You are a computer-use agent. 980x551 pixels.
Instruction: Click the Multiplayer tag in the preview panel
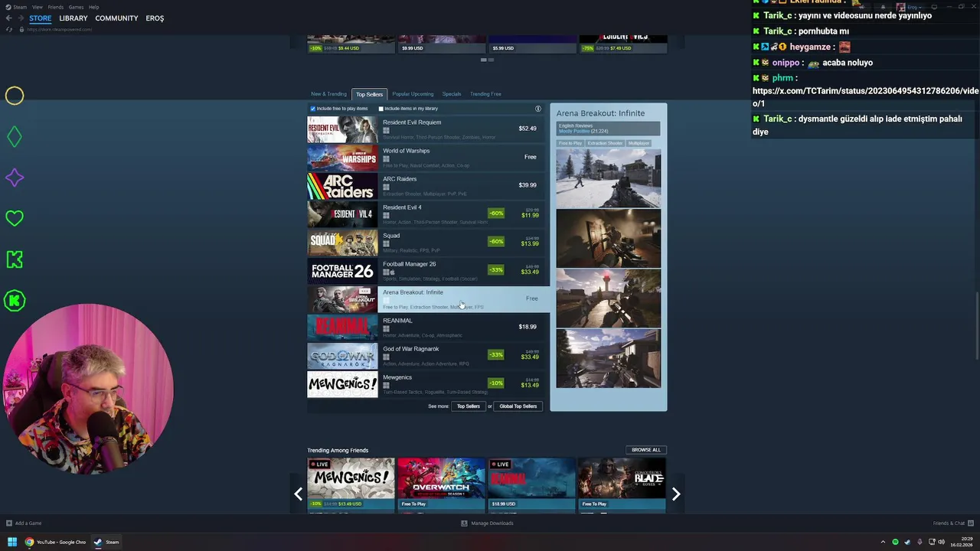(639, 143)
